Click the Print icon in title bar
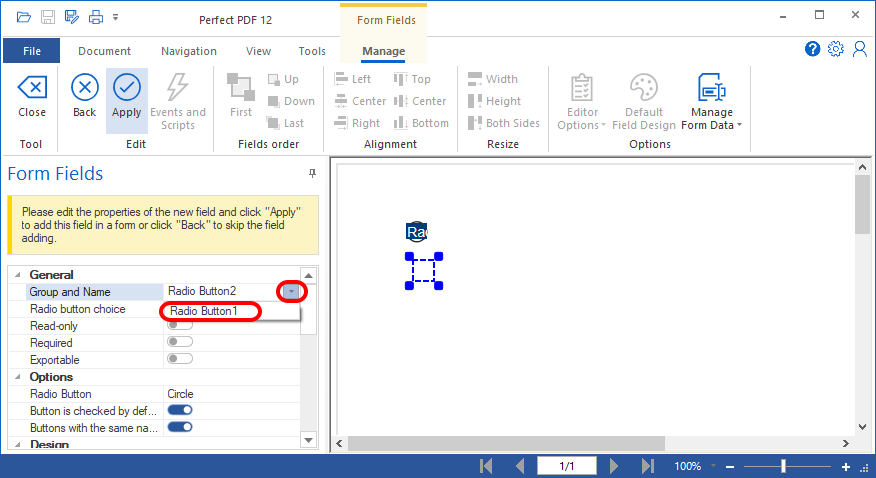876x478 pixels. 96,17
